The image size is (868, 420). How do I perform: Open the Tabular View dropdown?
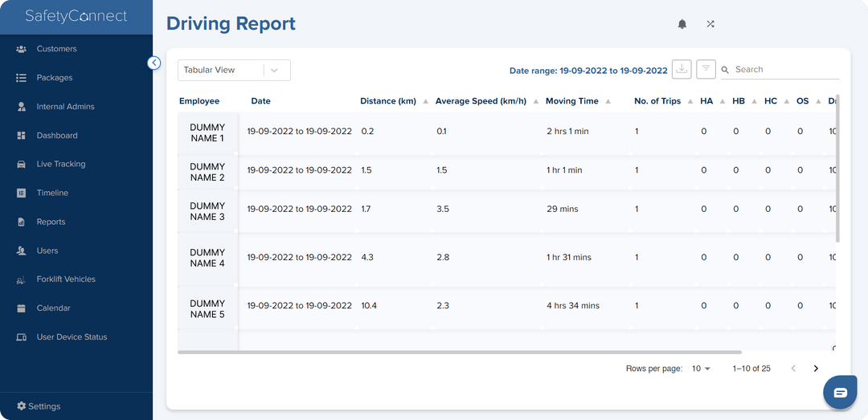pyautogui.click(x=234, y=71)
